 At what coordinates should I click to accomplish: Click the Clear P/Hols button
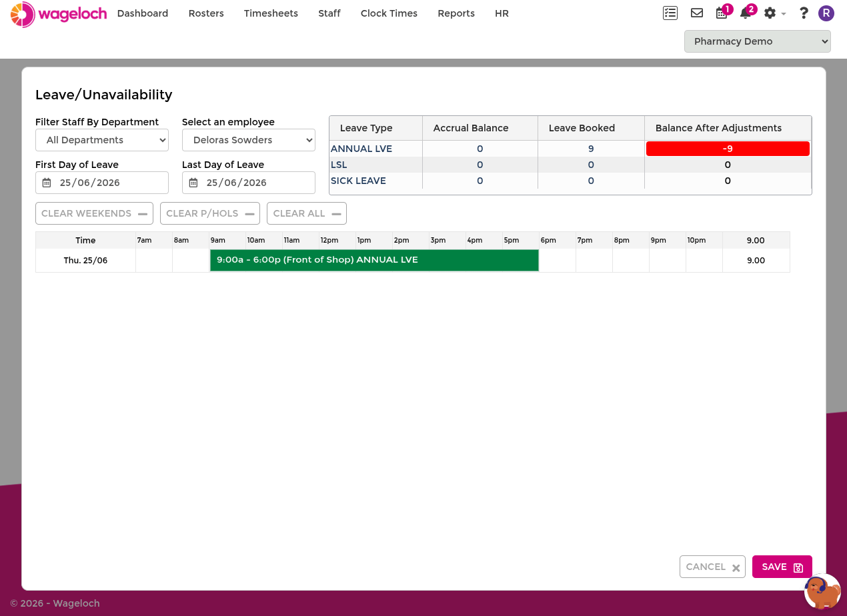[210, 213]
